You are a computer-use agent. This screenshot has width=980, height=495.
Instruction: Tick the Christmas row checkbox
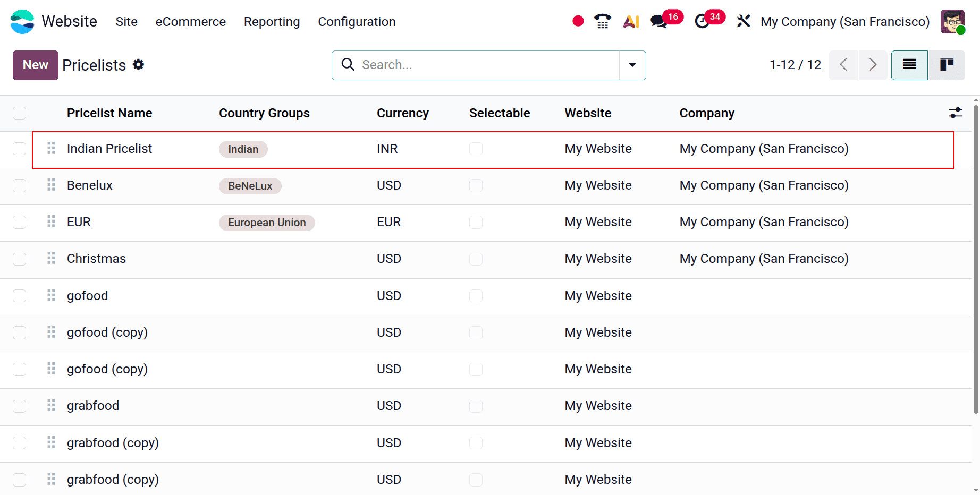click(x=20, y=259)
